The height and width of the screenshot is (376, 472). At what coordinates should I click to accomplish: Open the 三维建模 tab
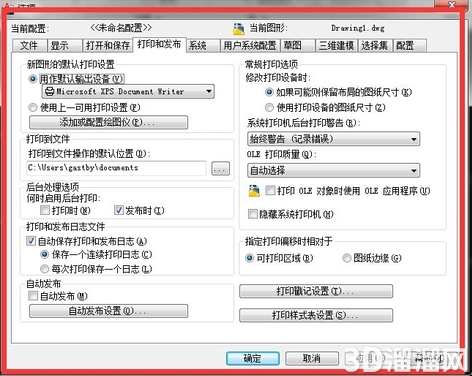[336, 46]
